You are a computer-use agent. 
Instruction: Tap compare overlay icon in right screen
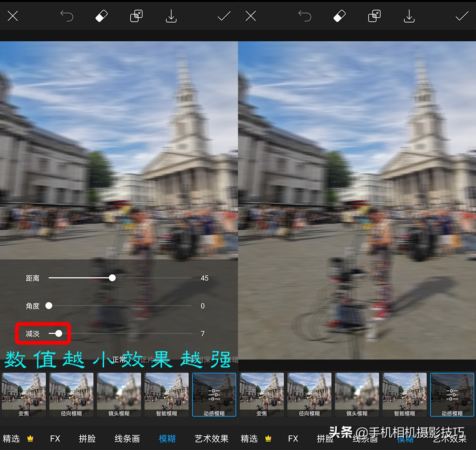(x=374, y=16)
